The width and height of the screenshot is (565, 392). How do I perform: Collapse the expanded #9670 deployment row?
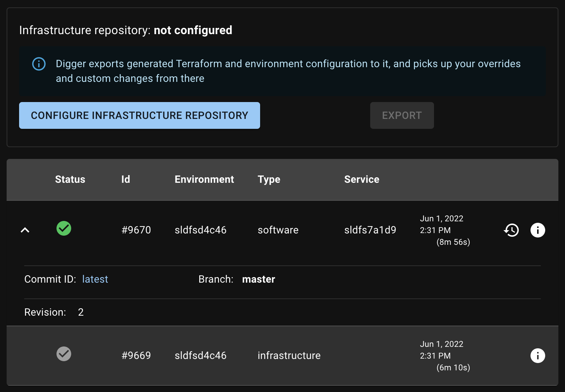tap(25, 230)
